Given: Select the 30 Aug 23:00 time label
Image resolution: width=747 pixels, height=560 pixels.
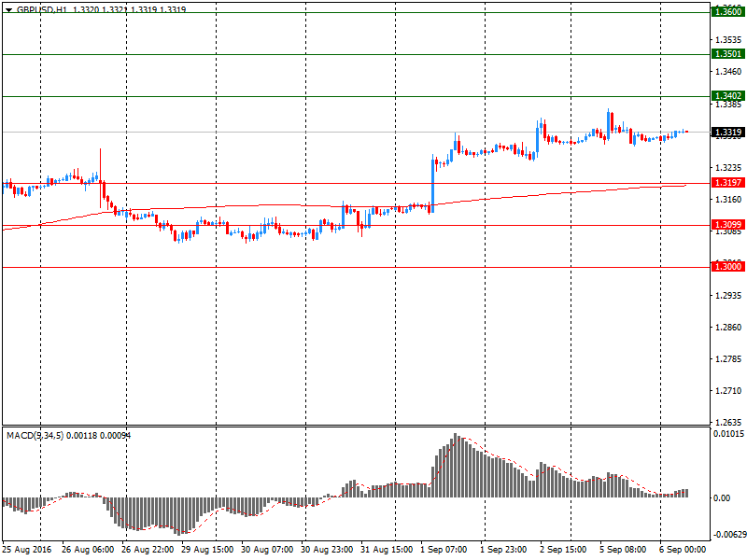Looking at the screenshot, I should point(327,549).
